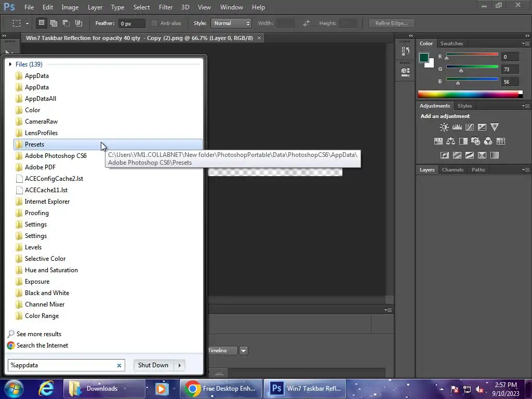Click See more results link
The width and height of the screenshot is (532, 399).
[39, 334]
